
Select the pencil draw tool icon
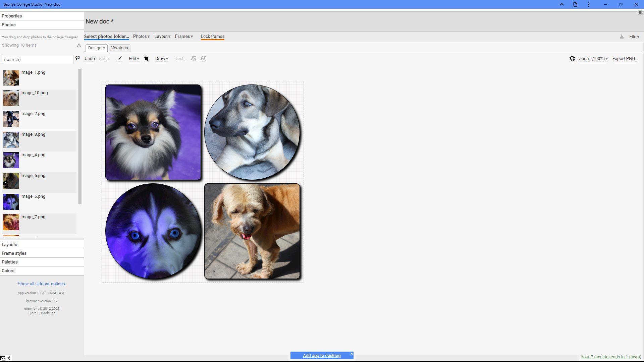(119, 58)
